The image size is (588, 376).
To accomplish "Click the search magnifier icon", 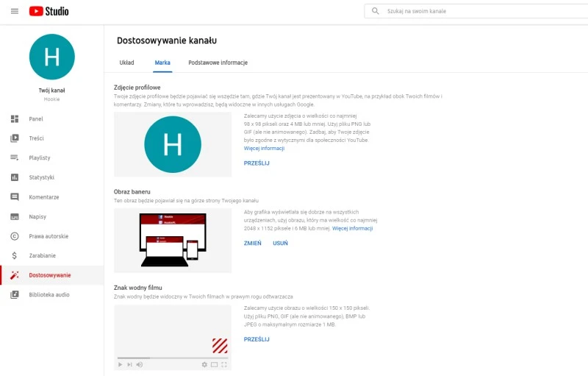I will click(375, 11).
